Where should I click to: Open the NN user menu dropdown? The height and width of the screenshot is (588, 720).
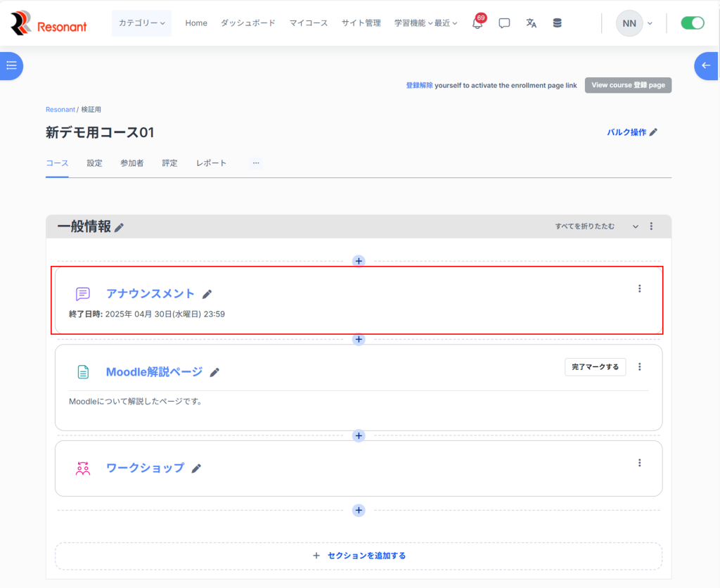634,23
